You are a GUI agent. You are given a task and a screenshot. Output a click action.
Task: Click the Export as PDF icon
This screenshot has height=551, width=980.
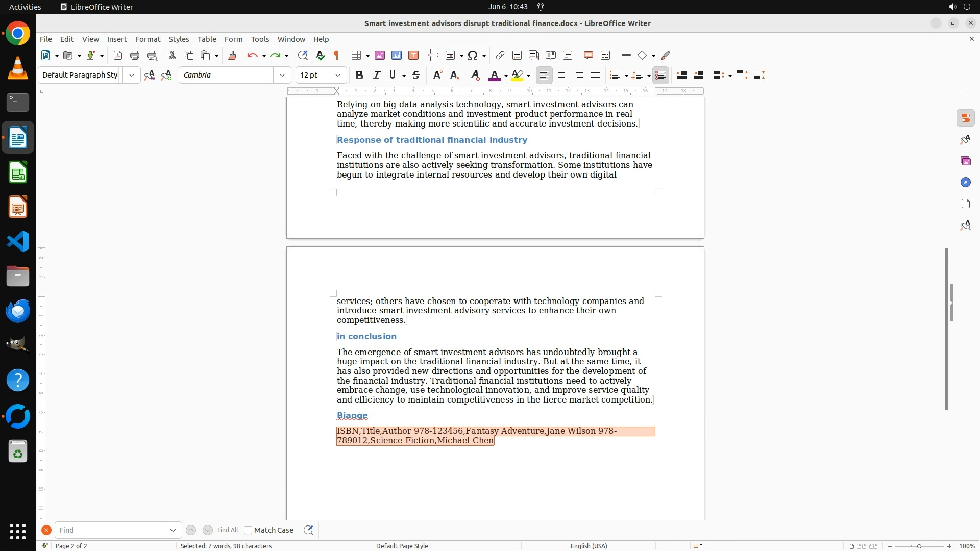(118, 55)
